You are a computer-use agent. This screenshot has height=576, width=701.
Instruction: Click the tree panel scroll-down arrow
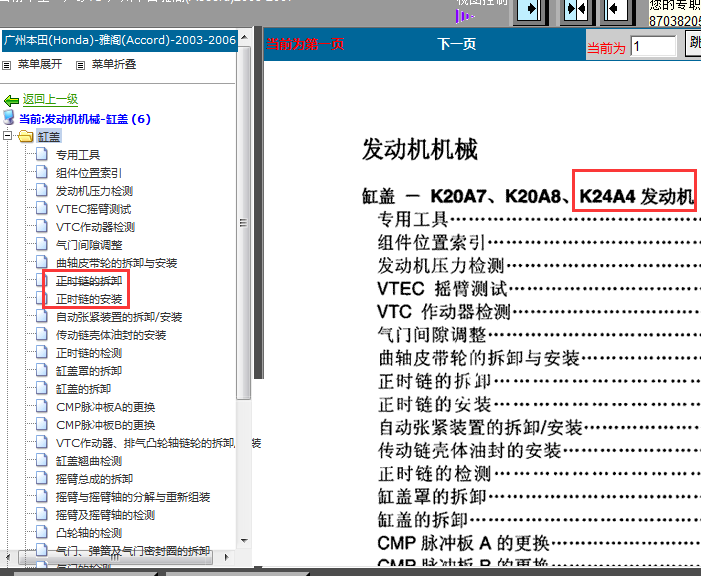244,540
